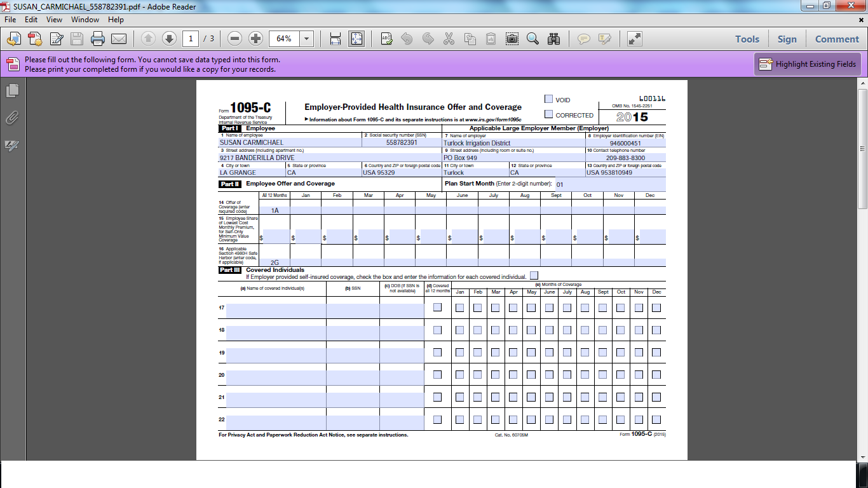Open the Comment pane
Viewport: 868px width, 488px height.
[837, 39]
